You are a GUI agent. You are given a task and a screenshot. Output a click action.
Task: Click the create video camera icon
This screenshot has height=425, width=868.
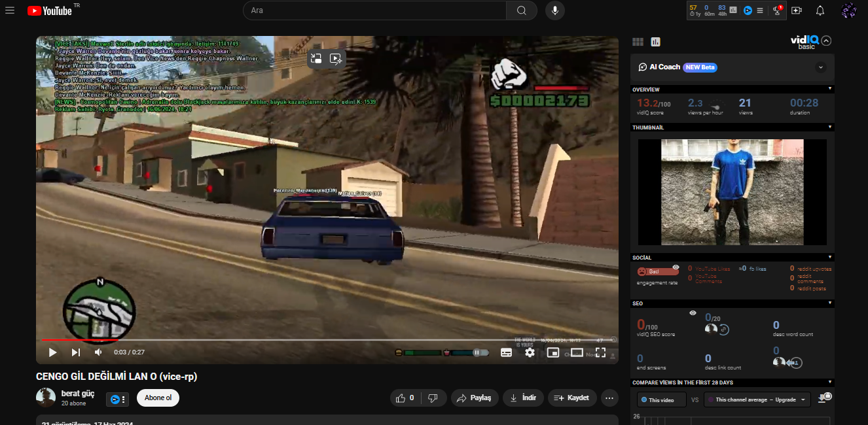797,10
